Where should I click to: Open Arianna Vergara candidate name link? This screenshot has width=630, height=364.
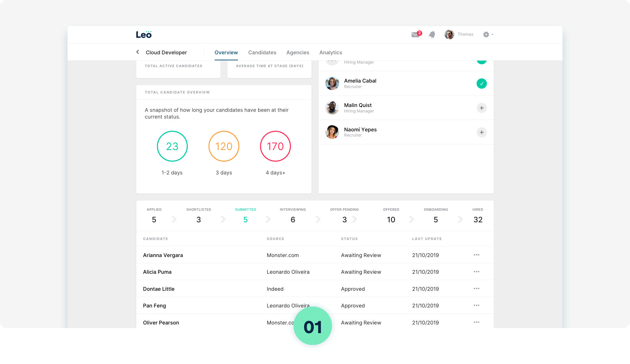pyautogui.click(x=163, y=255)
